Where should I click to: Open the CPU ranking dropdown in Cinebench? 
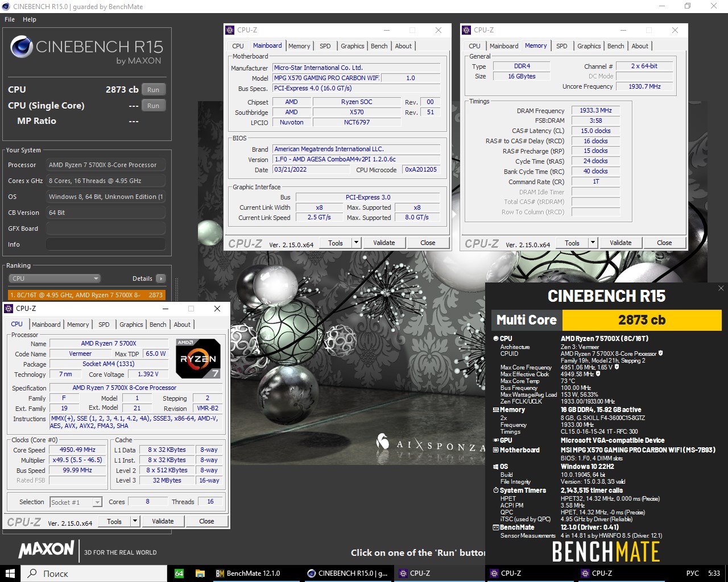pos(55,278)
